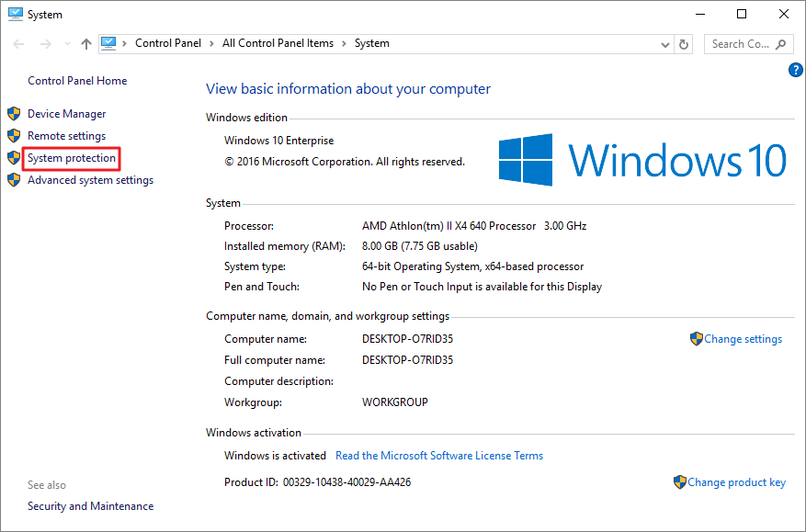Image resolution: width=806 pixels, height=532 pixels.
Task: Refresh the System page
Action: tap(684, 45)
